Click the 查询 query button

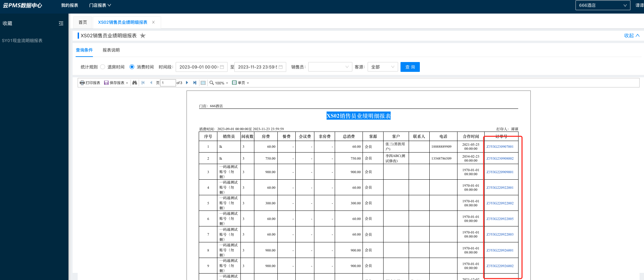[410, 67]
